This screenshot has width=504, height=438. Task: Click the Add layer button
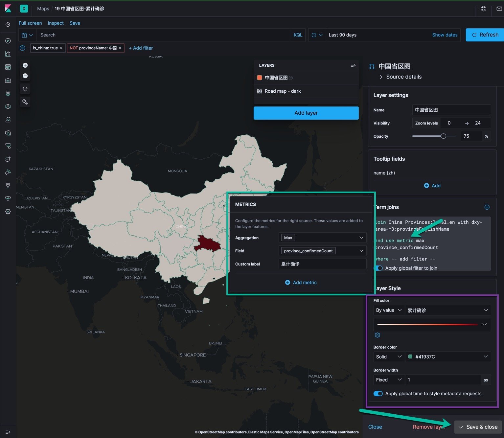point(306,113)
